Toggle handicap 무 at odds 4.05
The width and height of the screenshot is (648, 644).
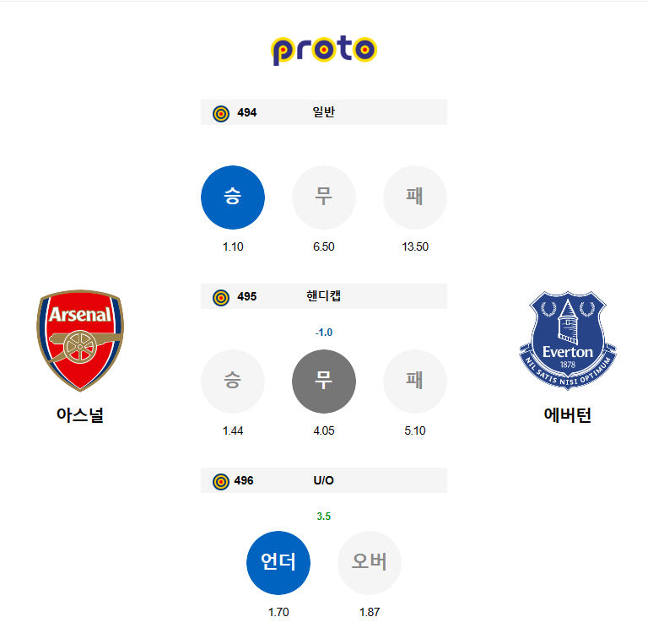click(324, 382)
